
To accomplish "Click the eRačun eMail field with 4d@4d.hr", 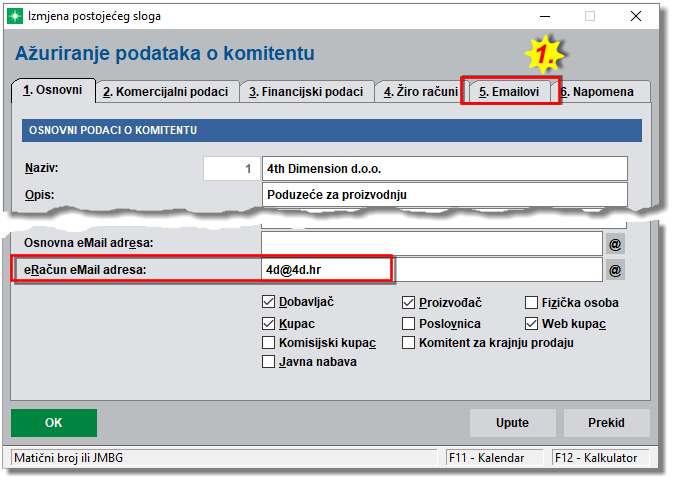I will click(431, 270).
